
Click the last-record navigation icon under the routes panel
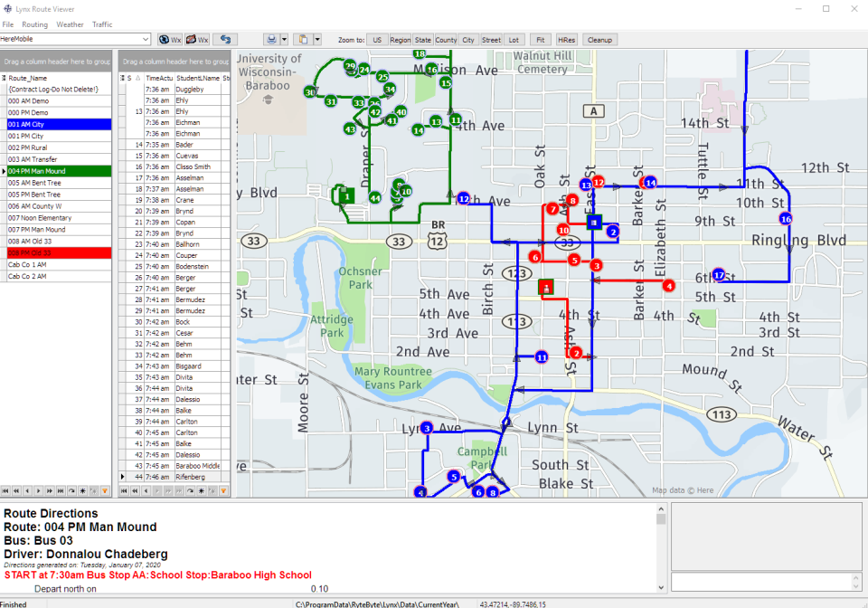point(61,491)
